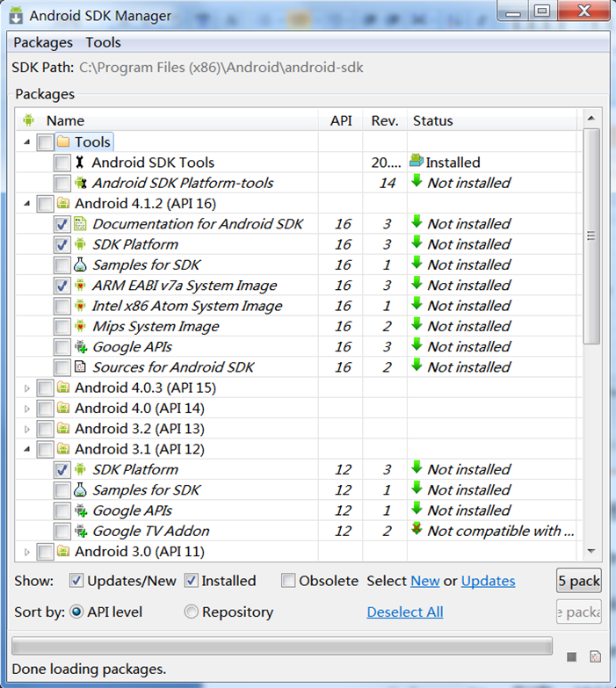The height and width of the screenshot is (688, 616).
Task: Click the Name column header
Action: (x=167, y=119)
